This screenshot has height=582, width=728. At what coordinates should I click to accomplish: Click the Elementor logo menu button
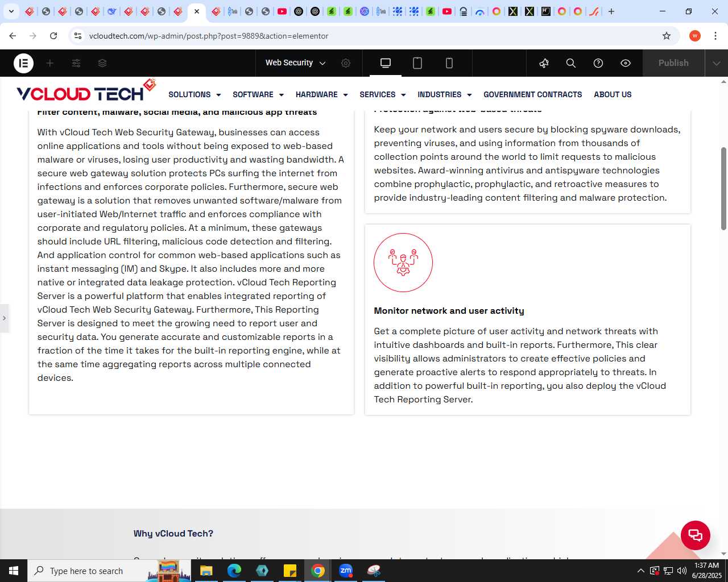point(23,63)
